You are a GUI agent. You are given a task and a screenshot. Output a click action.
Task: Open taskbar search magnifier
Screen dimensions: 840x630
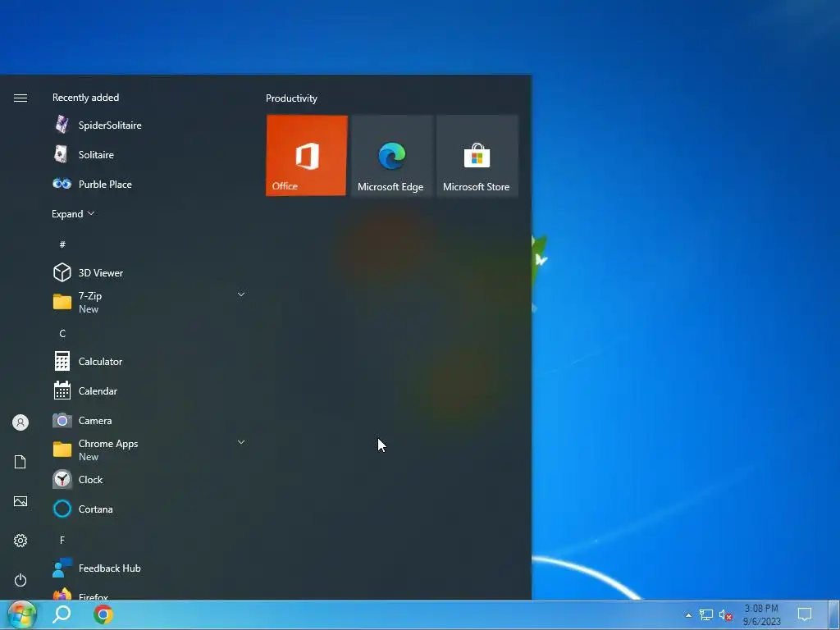(62, 614)
